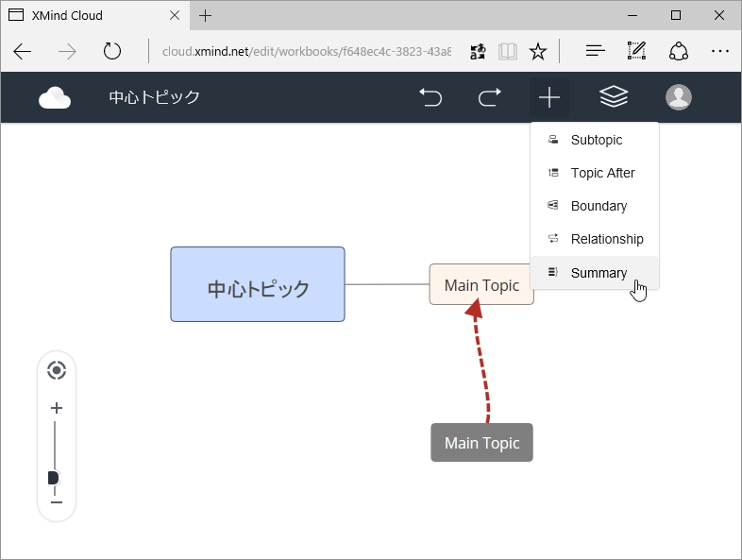Add page to favorites star

pyautogui.click(x=538, y=51)
